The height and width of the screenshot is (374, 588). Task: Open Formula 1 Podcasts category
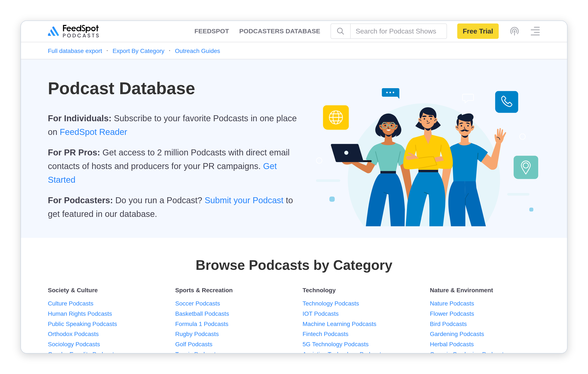tap(202, 324)
